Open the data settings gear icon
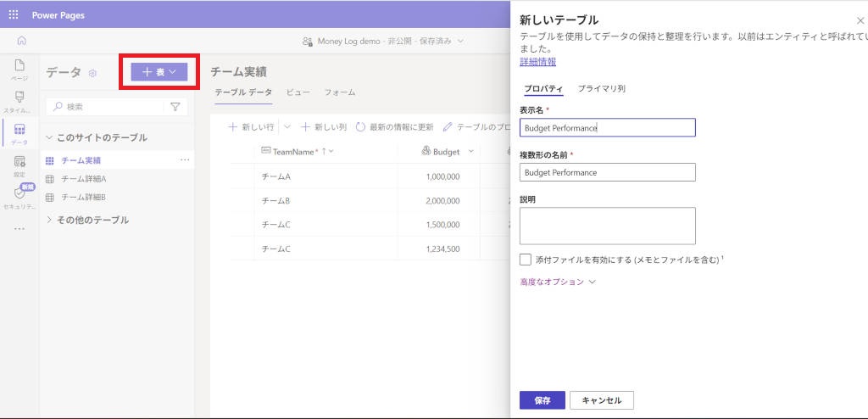868x419 pixels. click(93, 73)
